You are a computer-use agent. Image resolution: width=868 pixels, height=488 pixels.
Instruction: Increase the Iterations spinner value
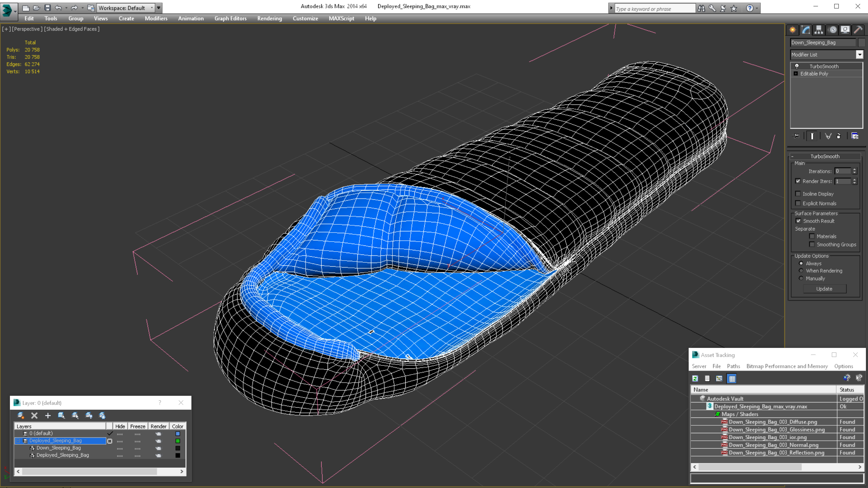pos(854,169)
